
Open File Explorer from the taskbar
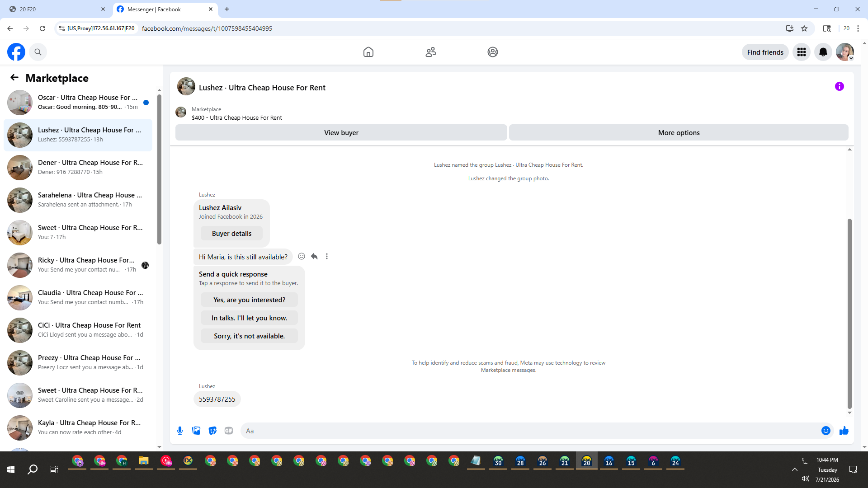144,461
